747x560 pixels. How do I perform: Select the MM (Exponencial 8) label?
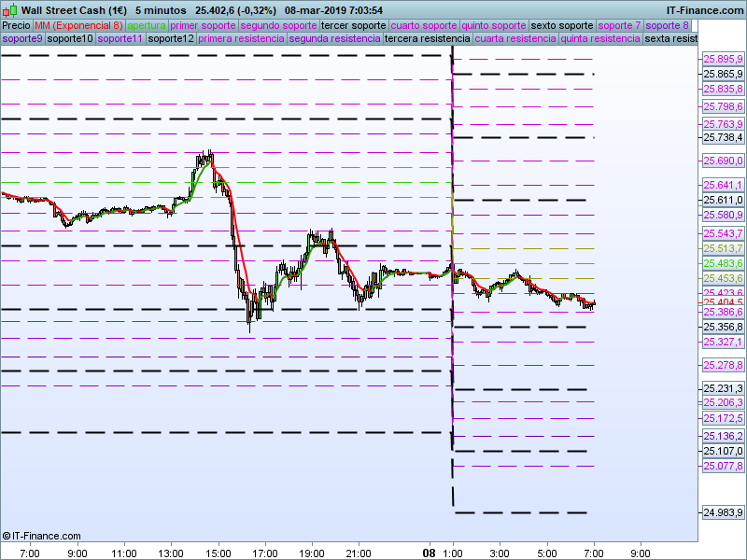[x=78, y=26]
